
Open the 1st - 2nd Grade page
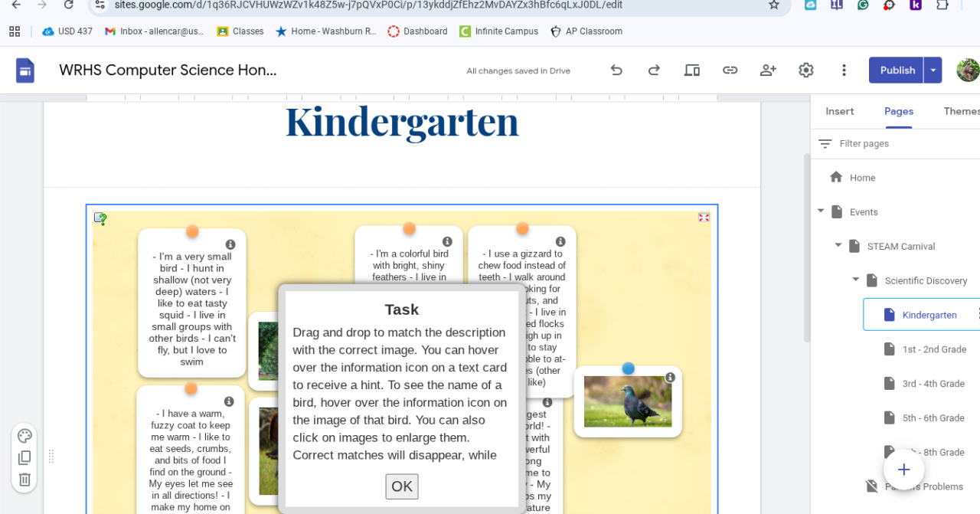[x=933, y=349]
